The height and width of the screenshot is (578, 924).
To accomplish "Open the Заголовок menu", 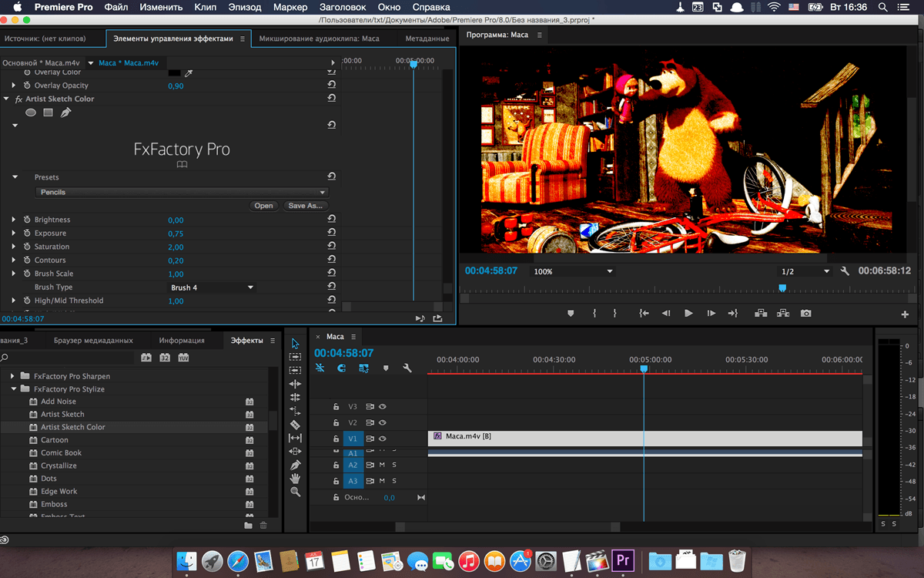I will coord(343,7).
